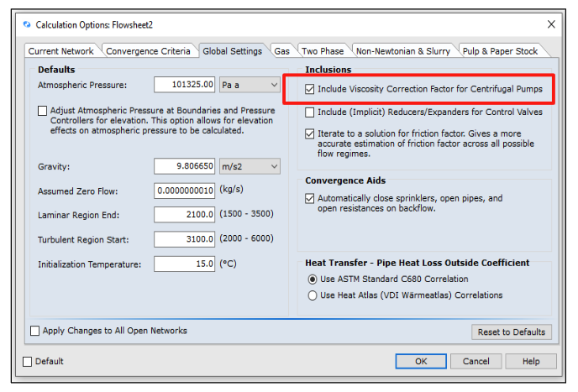Open the Convergence Criteria tab

pos(148,51)
